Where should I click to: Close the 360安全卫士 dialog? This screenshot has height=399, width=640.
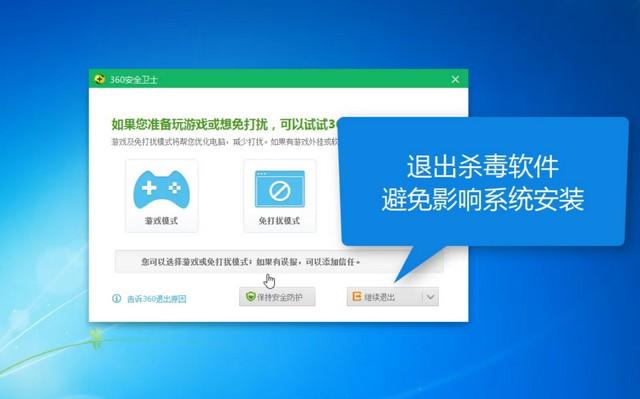(456, 79)
